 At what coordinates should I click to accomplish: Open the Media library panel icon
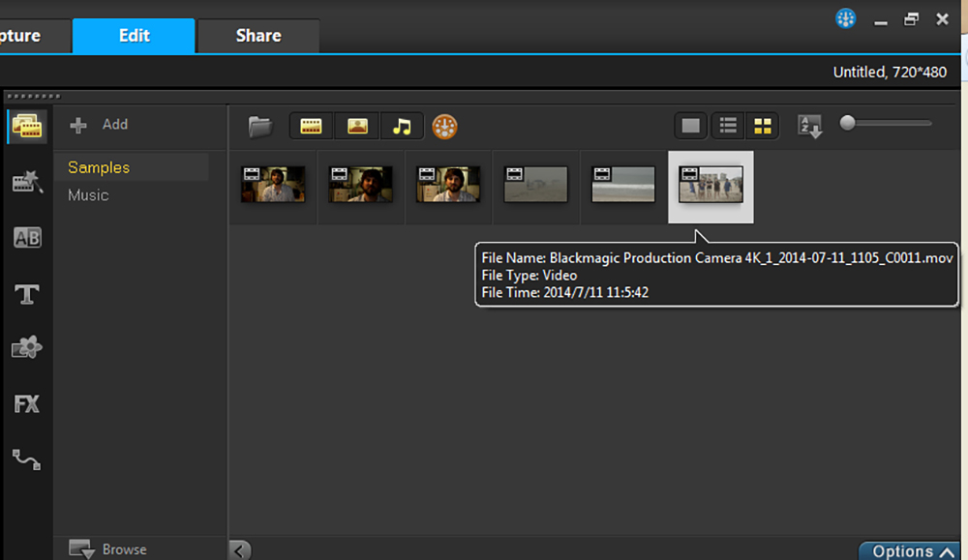27,127
